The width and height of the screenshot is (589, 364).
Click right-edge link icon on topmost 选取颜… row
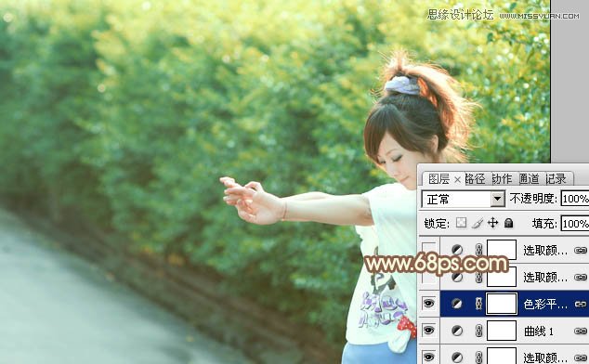[x=581, y=250]
